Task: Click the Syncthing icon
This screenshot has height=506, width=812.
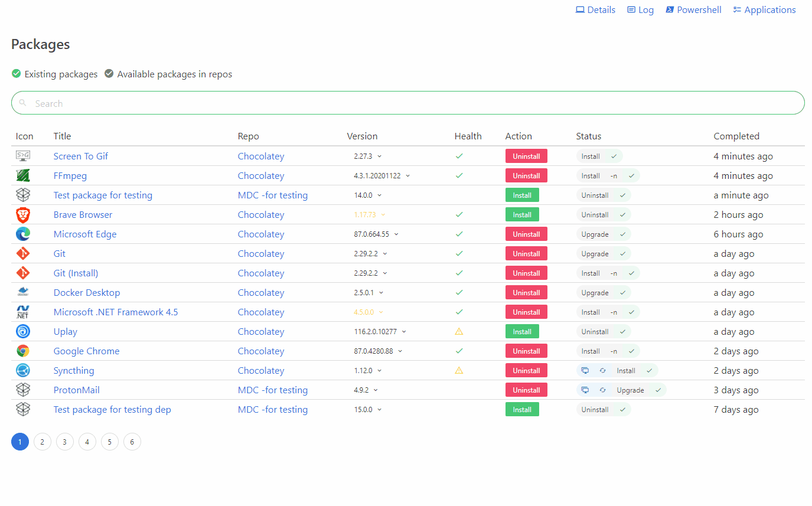Action: click(x=23, y=370)
